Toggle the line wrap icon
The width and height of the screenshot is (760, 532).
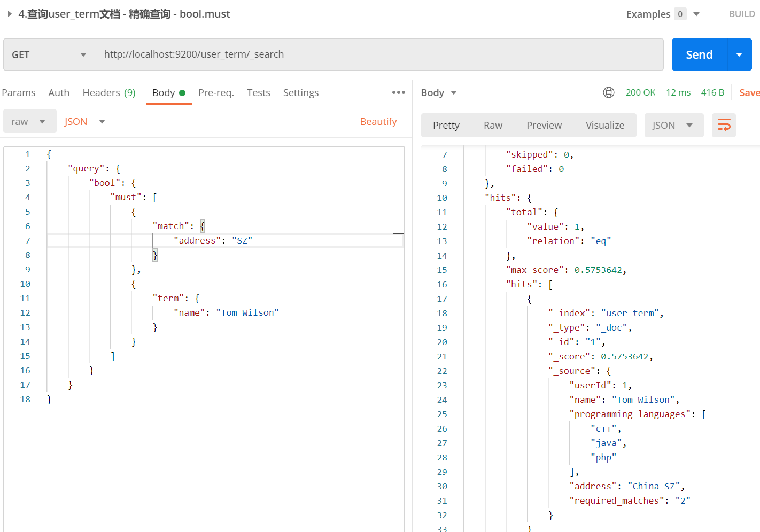point(724,125)
